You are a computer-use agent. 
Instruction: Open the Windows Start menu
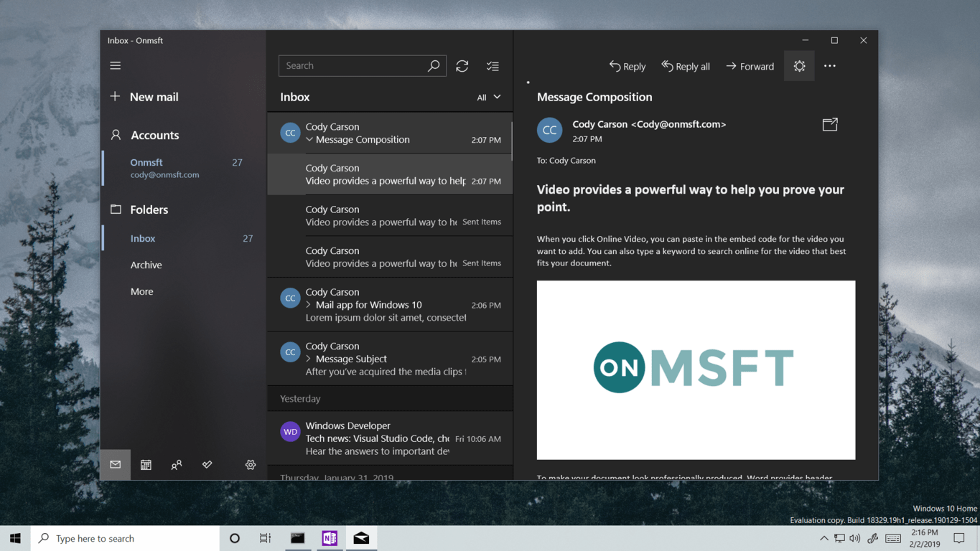15,538
